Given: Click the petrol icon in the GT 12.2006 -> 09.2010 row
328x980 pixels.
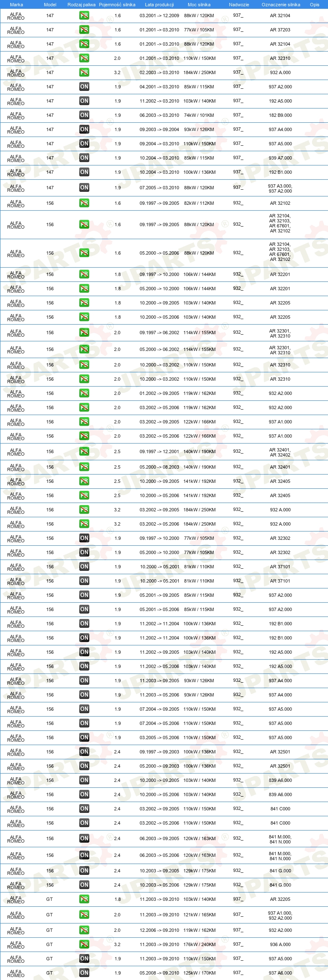Looking at the screenshot, I should [x=84, y=930].
